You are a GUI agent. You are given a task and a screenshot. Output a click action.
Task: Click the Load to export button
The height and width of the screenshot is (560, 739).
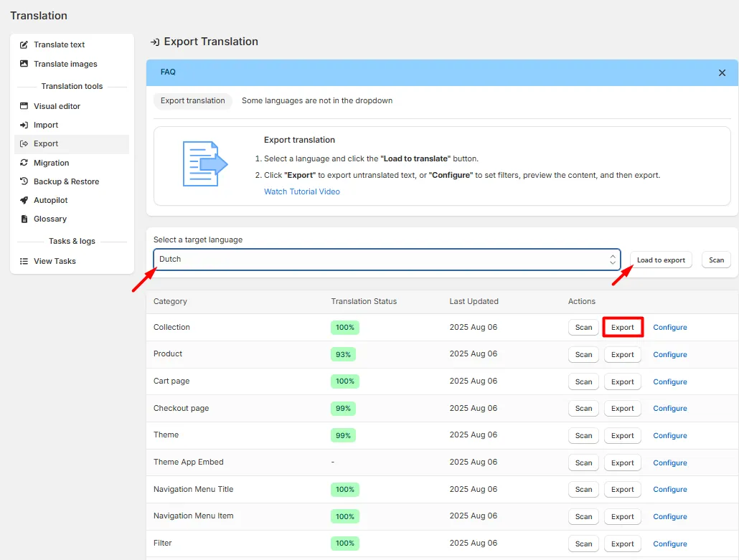point(661,260)
